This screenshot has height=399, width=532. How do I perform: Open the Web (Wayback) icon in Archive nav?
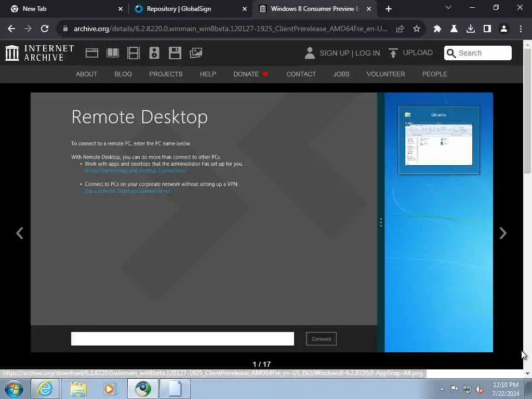pos(92,53)
